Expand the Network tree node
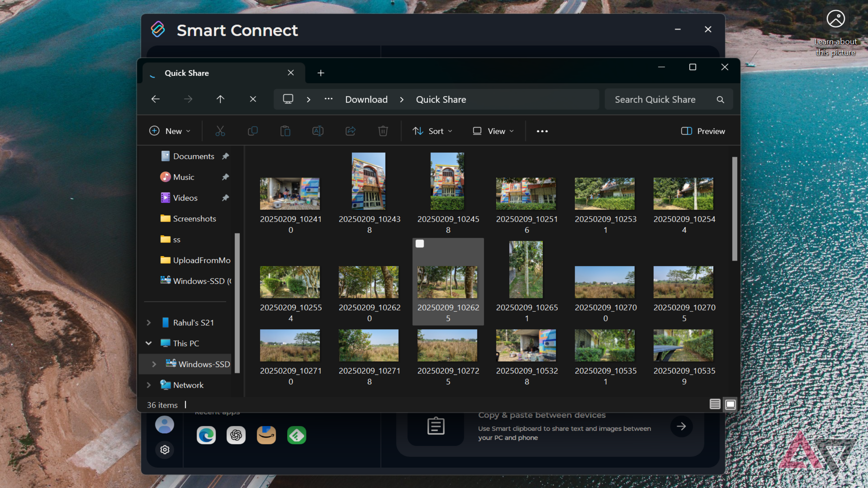 [149, 385]
